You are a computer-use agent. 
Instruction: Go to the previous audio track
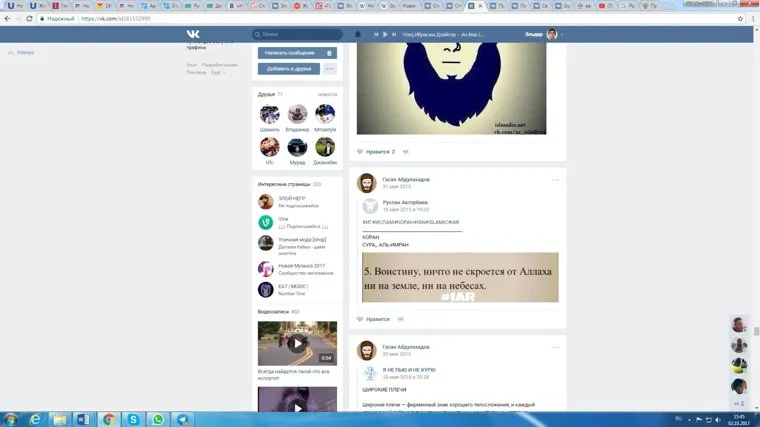(376, 34)
